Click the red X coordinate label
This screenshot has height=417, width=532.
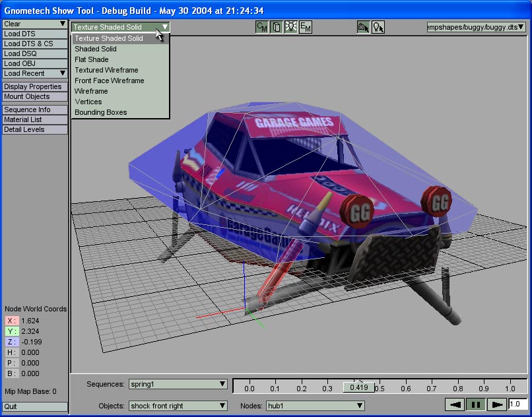tap(12, 321)
